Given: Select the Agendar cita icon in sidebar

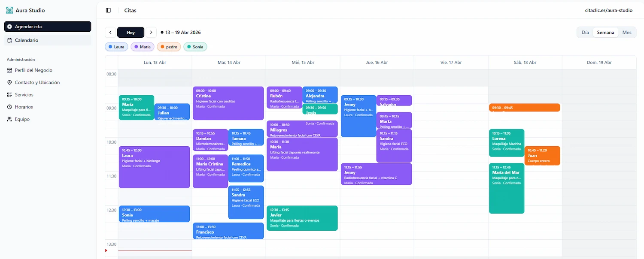Looking at the screenshot, I should pos(9,27).
